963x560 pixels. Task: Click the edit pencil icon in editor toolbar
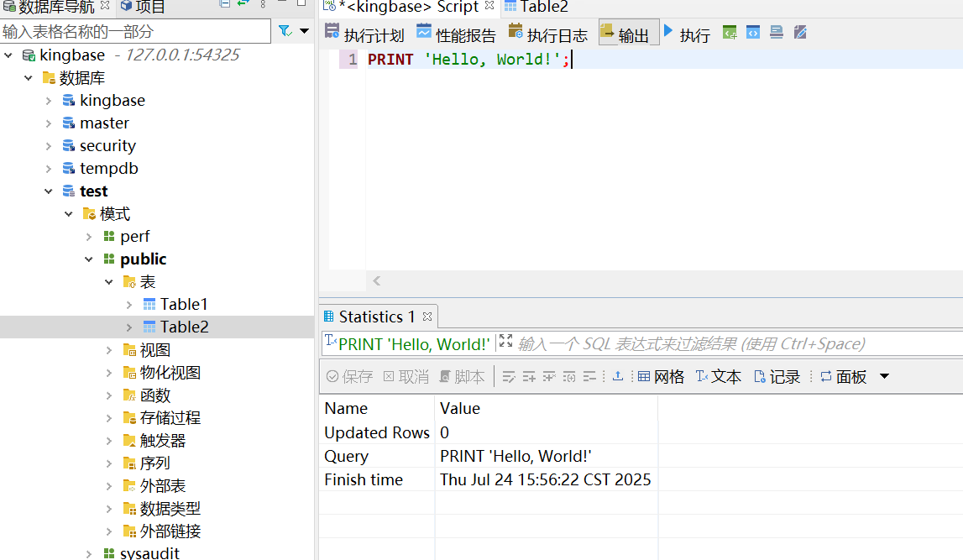click(799, 33)
